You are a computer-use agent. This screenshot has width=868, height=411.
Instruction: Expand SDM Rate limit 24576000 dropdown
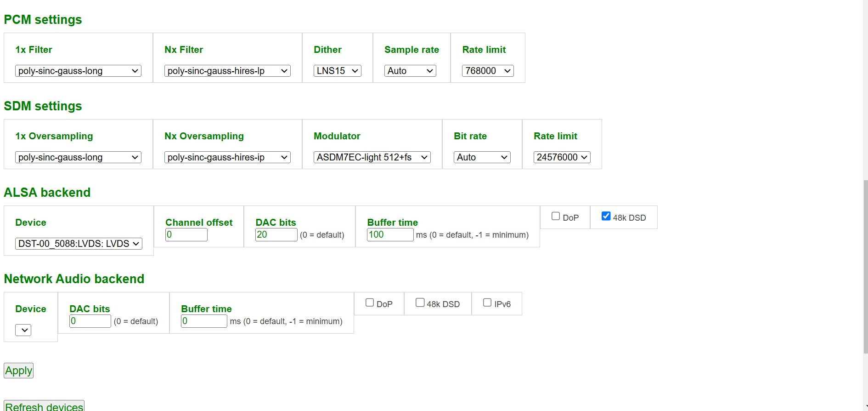(562, 157)
